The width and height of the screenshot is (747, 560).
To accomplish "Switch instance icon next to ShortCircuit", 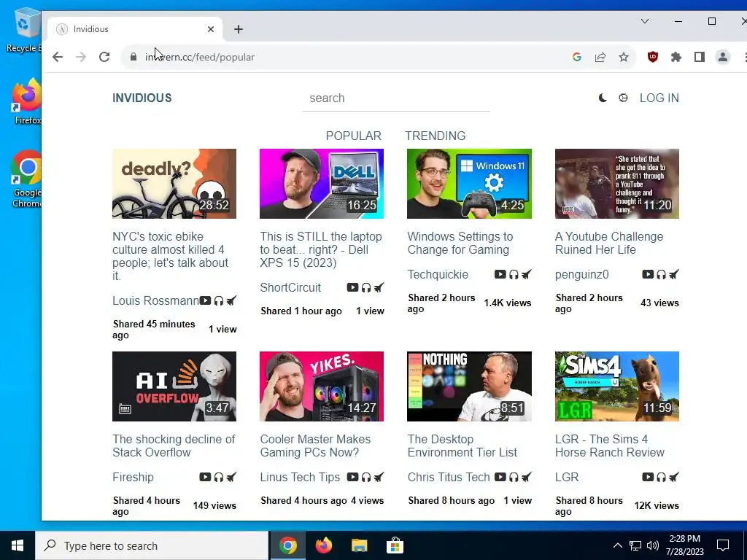I will tap(379, 287).
